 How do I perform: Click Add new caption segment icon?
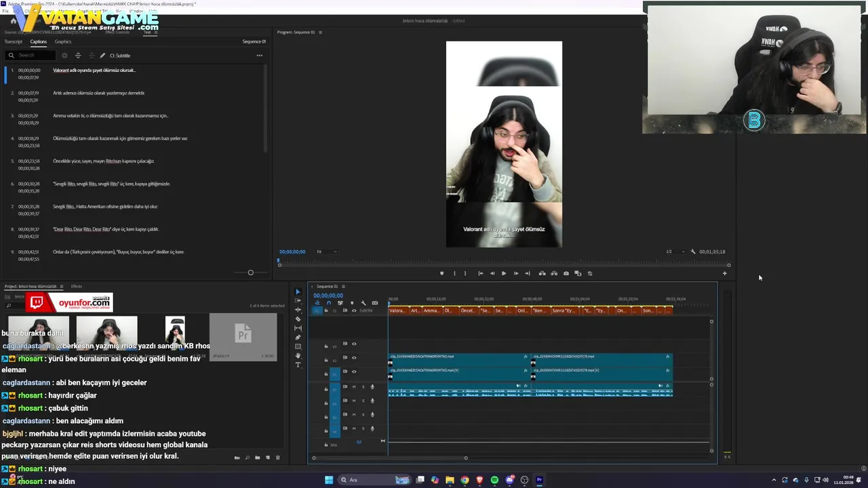point(64,56)
